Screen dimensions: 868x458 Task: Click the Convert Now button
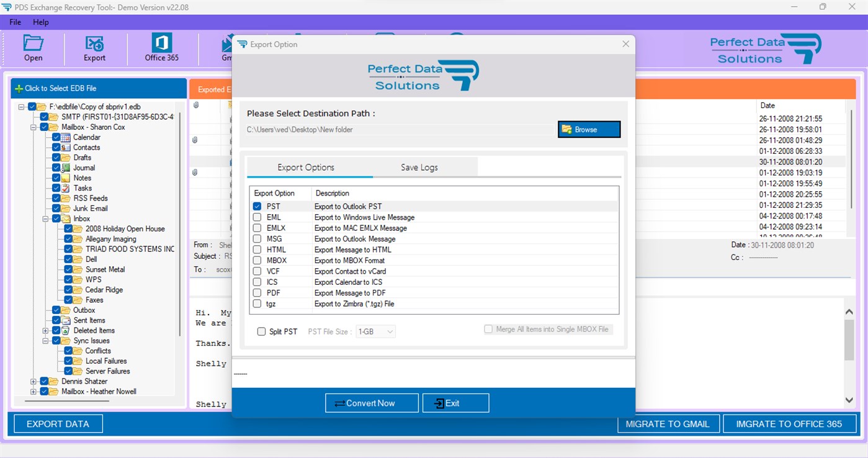click(x=371, y=403)
